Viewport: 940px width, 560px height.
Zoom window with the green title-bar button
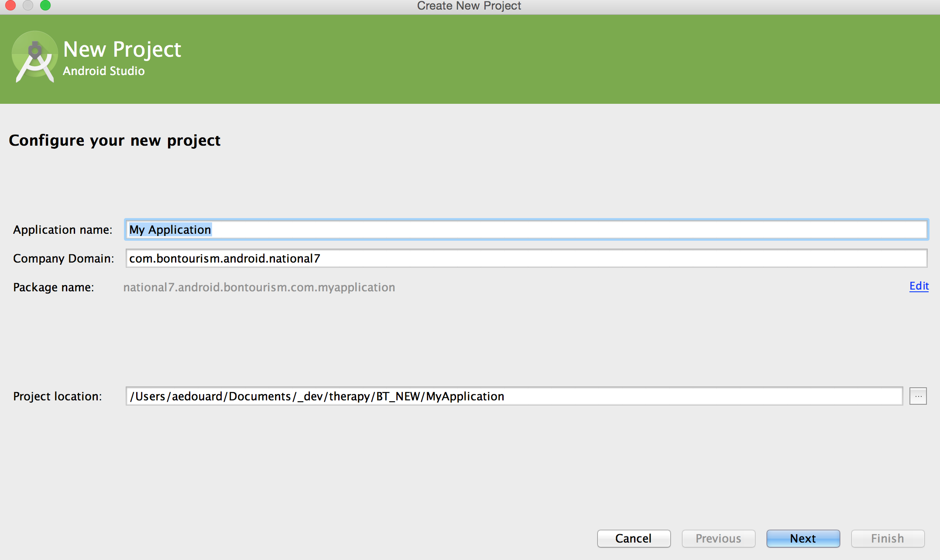[45, 5]
